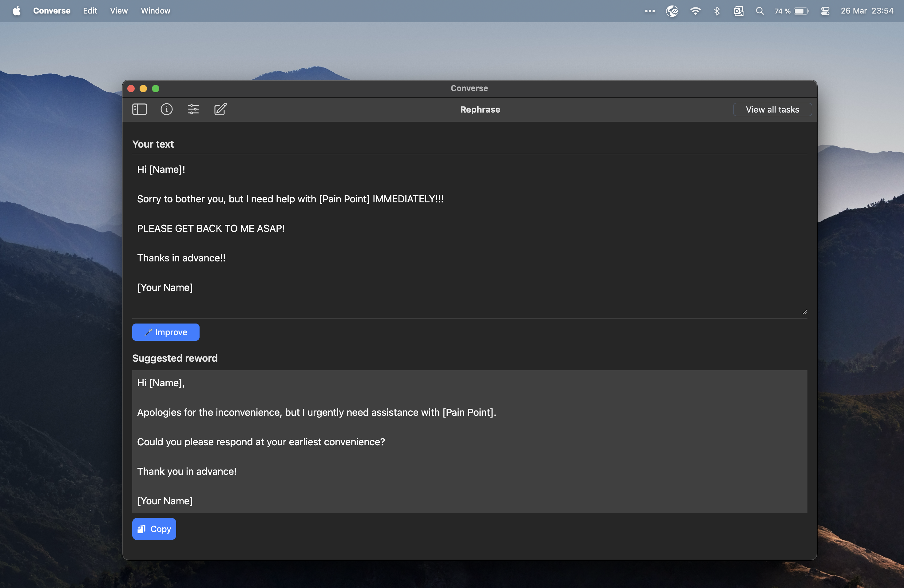The width and height of the screenshot is (904, 588).
Task: Open the Converse app menu
Action: tap(52, 11)
